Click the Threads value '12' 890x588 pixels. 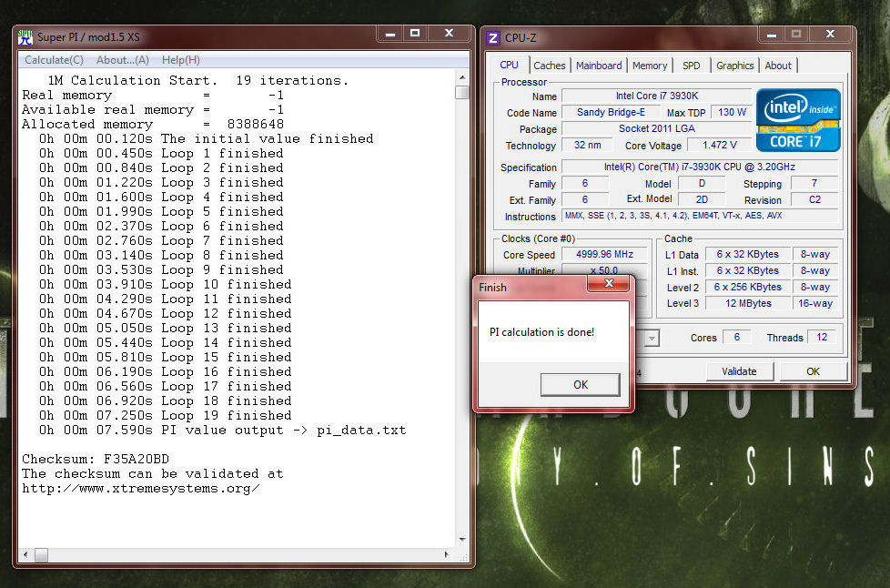pyautogui.click(x=822, y=338)
